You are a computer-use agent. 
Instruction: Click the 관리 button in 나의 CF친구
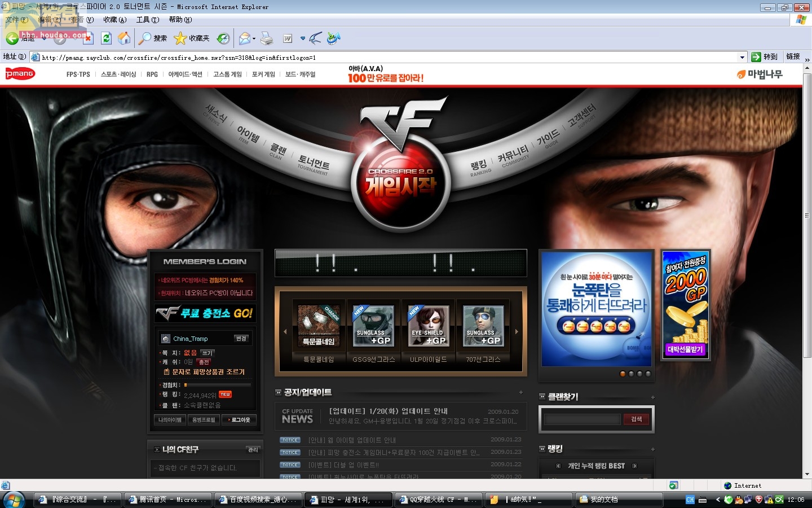pyautogui.click(x=253, y=450)
